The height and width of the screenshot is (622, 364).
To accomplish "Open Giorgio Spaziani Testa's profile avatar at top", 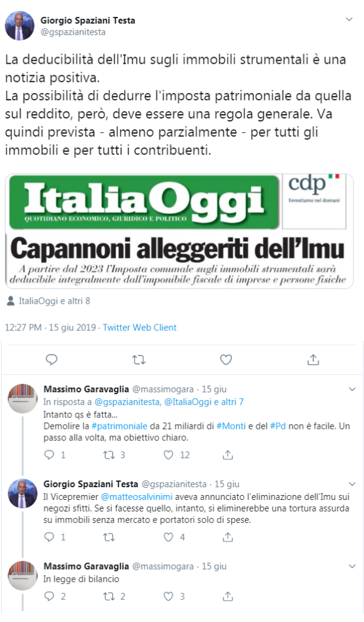I will (19, 26).
